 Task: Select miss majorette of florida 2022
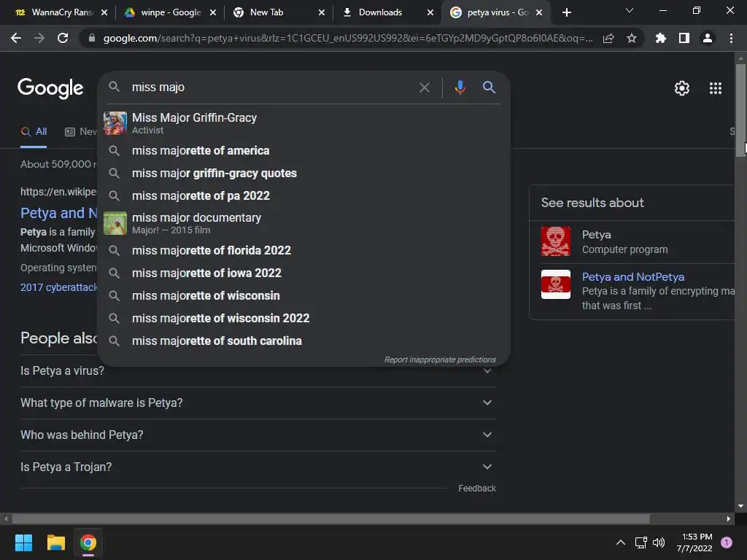tap(303, 251)
